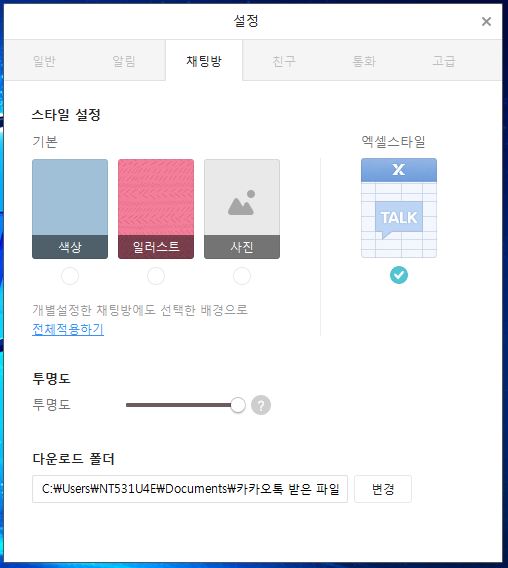Viewport: 508px width, 568px height.
Task: Switch to the 일반 tab
Action: [x=44, y=61]
